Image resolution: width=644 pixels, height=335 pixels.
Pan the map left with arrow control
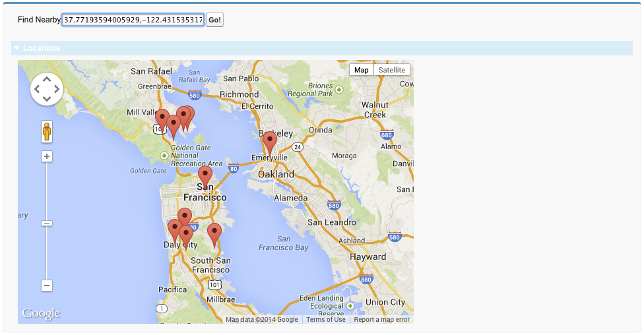point(37,89)
